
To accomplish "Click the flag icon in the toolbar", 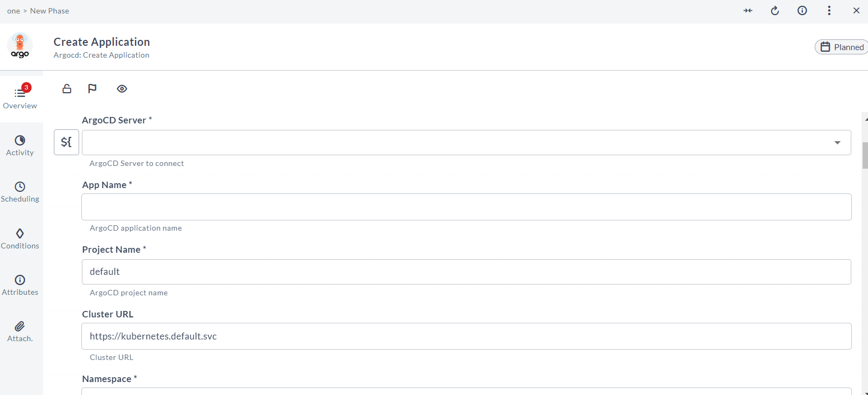I will 92,88.
